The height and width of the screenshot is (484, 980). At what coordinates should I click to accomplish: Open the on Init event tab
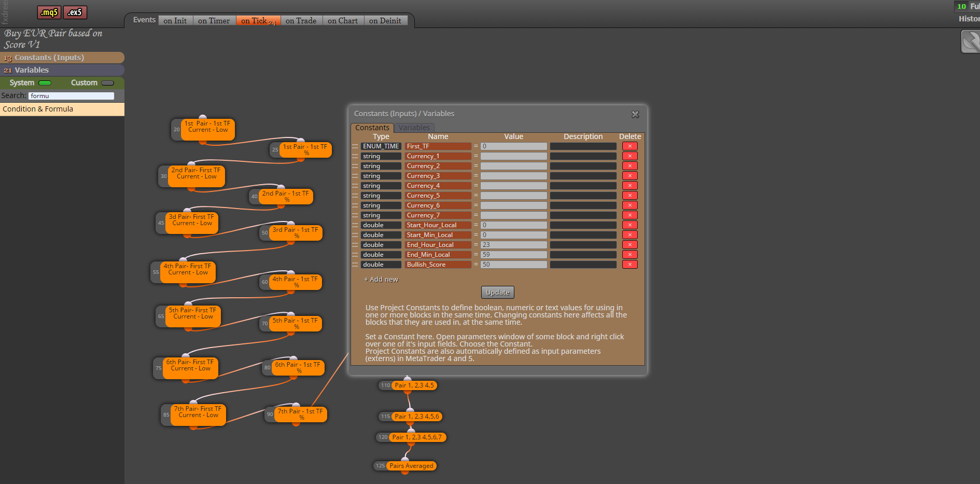175,21
